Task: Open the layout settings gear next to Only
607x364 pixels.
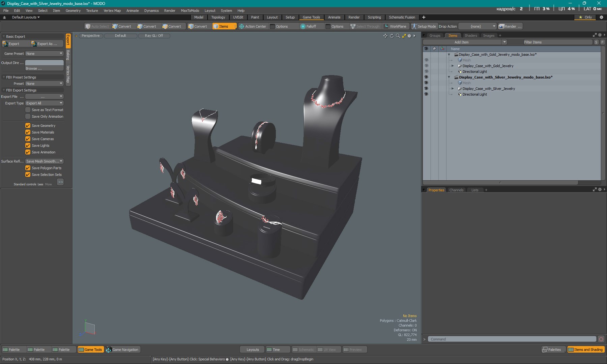Action: pos(601,17)
